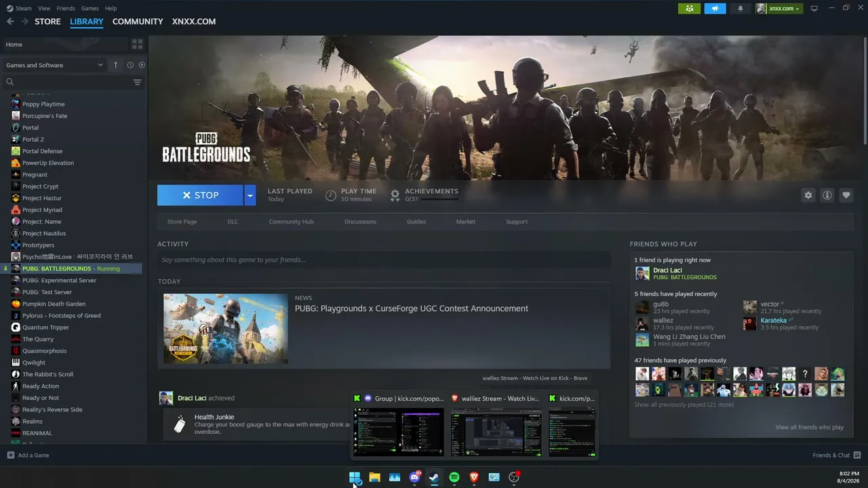Open the LIBRARY tab

[x=87, y=22]
